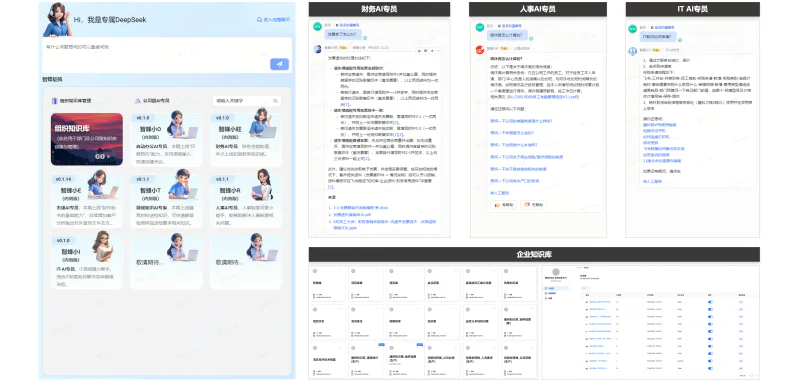Toggle the switch in the first dataset table row
This screenshot has height=382, width=800.
click(x=710, y=302)
